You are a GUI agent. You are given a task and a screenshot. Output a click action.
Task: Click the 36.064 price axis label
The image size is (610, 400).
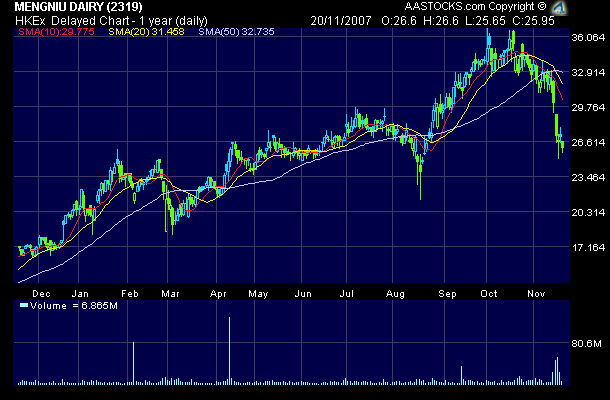[587, 38]
